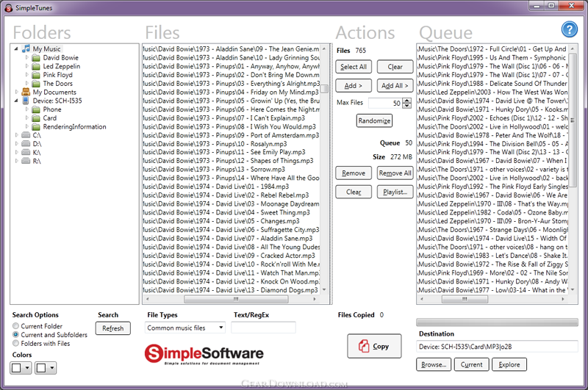588x390 pixels.
Task: Click the Select All button
Action: (354, 67)
